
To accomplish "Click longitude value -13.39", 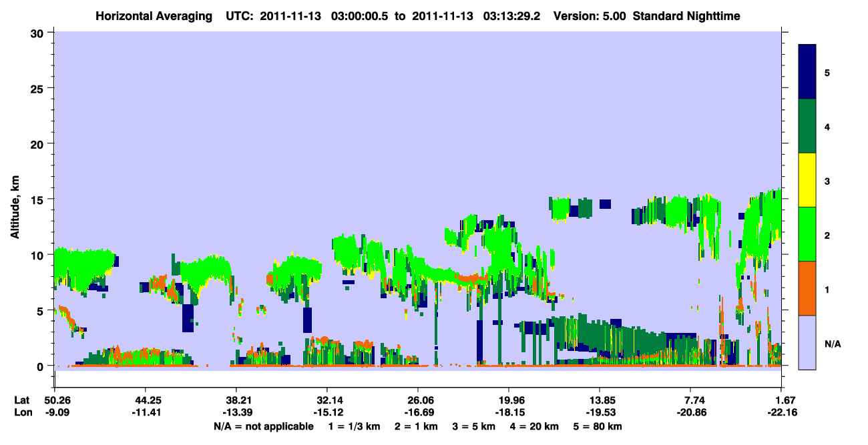I will [236, 412].
